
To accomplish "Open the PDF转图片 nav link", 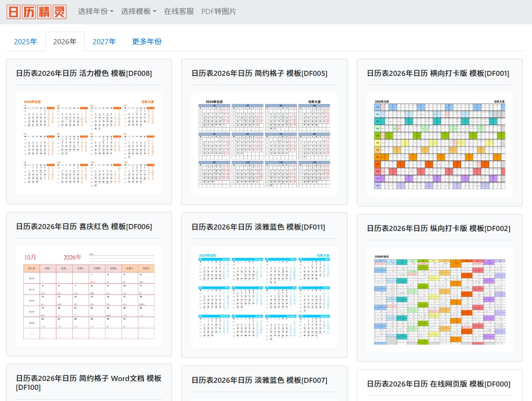I will pos(218,11).
